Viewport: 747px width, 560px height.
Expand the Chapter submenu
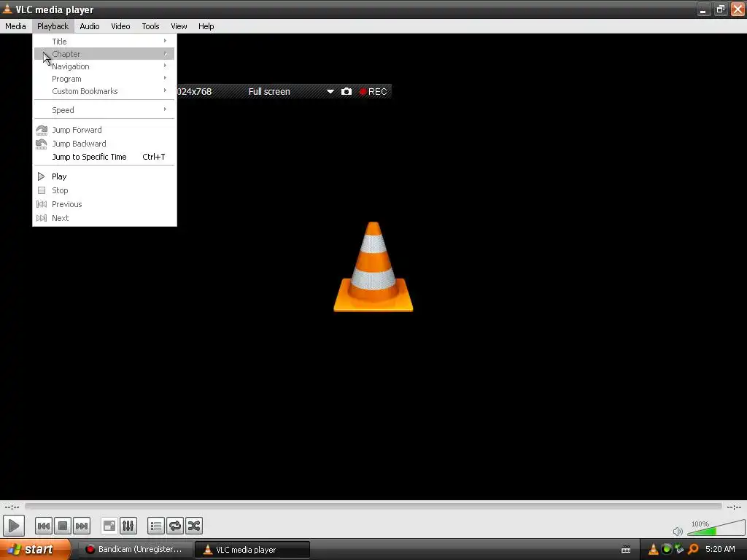pyautogui.click(x=104, y=54)
